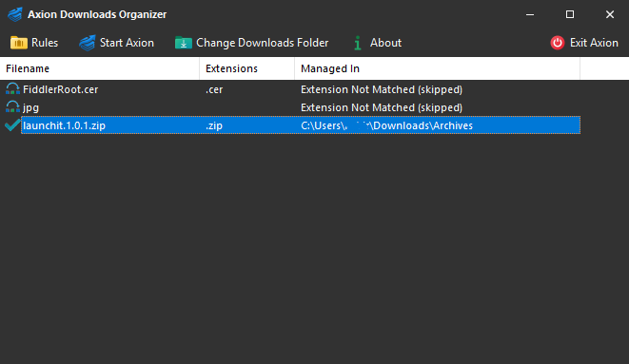Click the Start Axion stack icon

87,43
